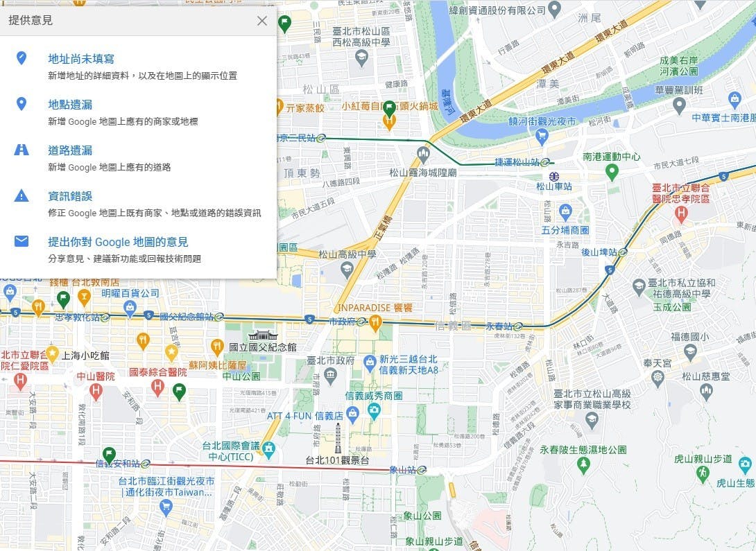Click the 市政府站 metro station marker

(x=361, y=322)
